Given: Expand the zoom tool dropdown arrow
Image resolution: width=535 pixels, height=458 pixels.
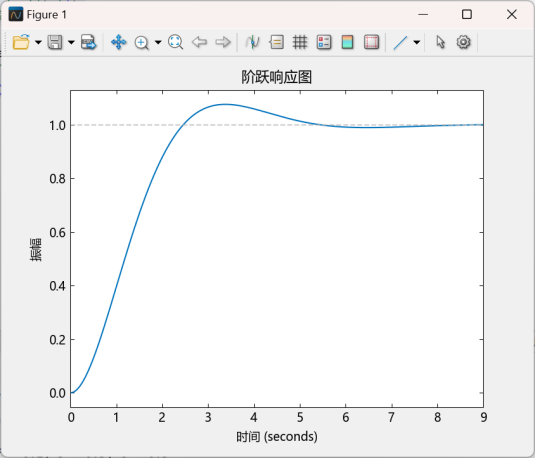Looking at the screenshot, I should click(x=158, y=42).
